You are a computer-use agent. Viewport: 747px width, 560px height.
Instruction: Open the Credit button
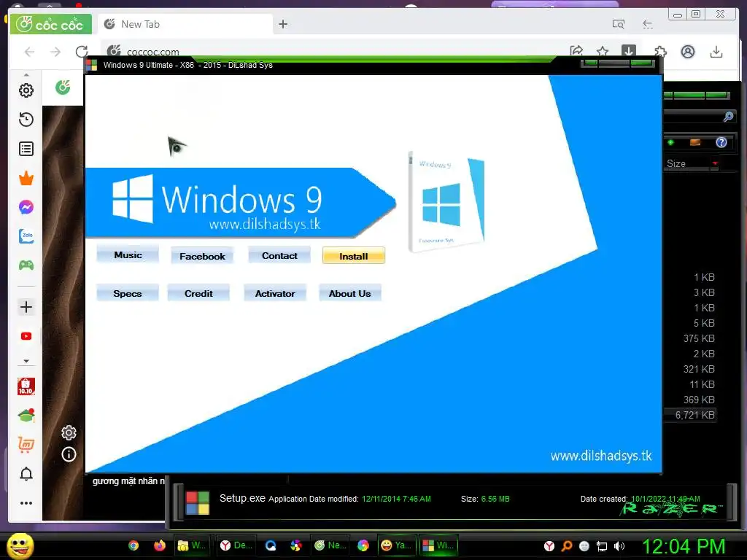(198, 293)
